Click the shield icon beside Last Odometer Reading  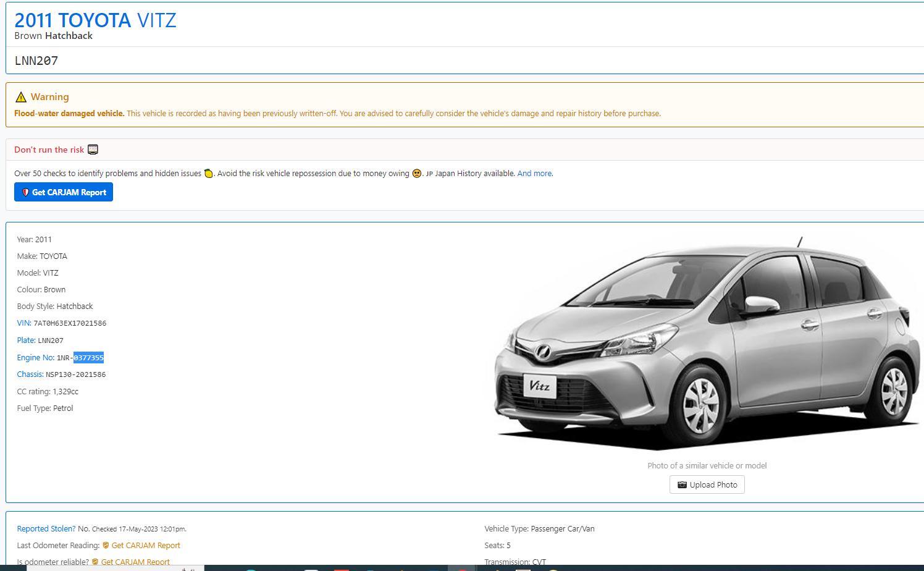(106, 546)
